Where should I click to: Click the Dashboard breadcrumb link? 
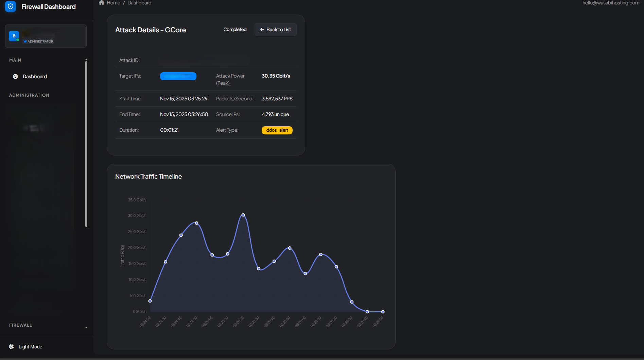139,3
